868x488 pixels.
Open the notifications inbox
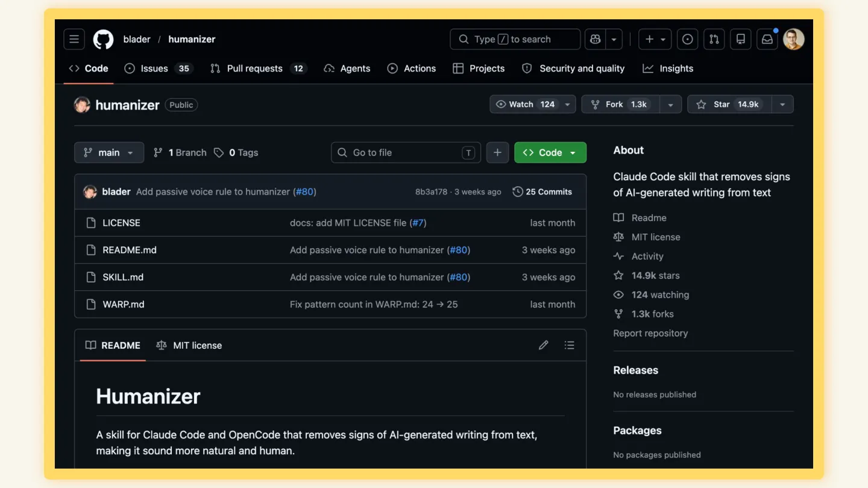[767, 39]
